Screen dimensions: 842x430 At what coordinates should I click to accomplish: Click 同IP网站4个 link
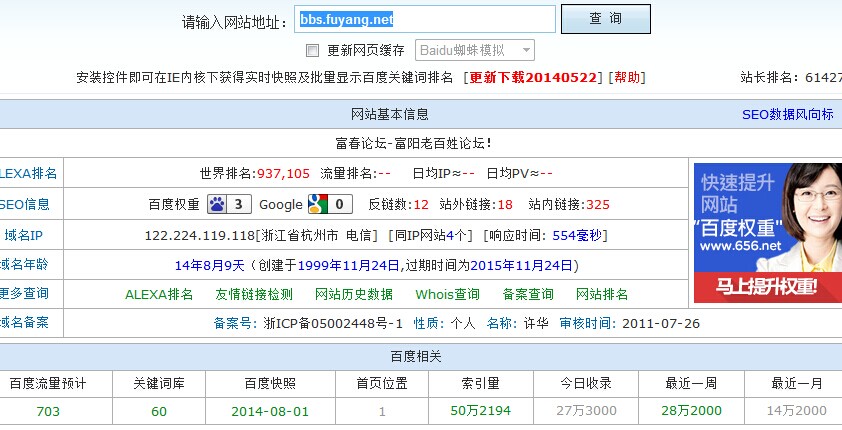point(431,236)
